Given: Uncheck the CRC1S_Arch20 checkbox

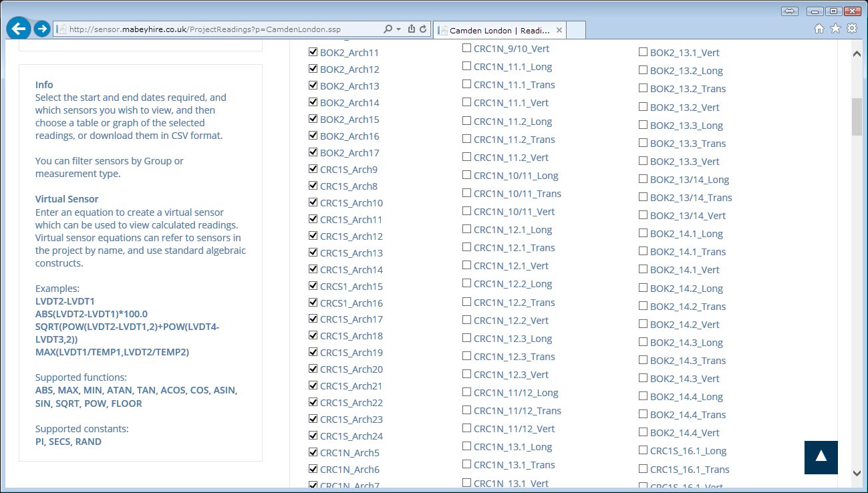Looking at the screenshot, I should pos(313,369).
